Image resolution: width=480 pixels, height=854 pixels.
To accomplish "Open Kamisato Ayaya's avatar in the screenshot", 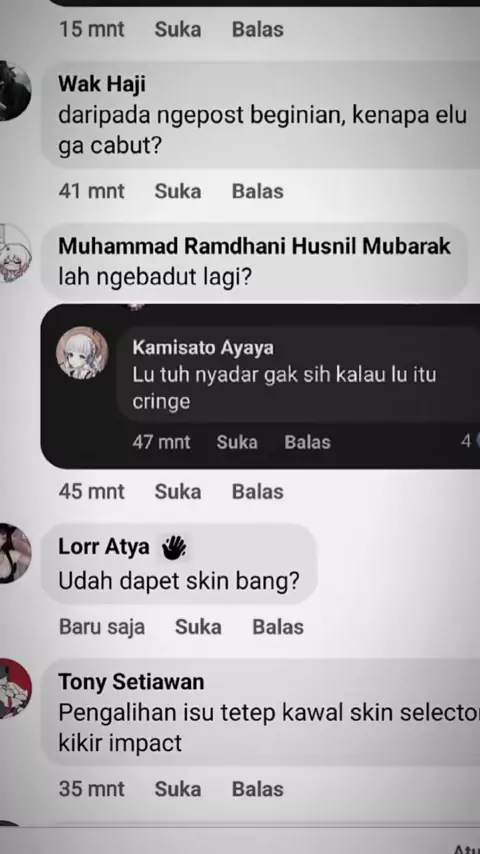I will 82,352.
